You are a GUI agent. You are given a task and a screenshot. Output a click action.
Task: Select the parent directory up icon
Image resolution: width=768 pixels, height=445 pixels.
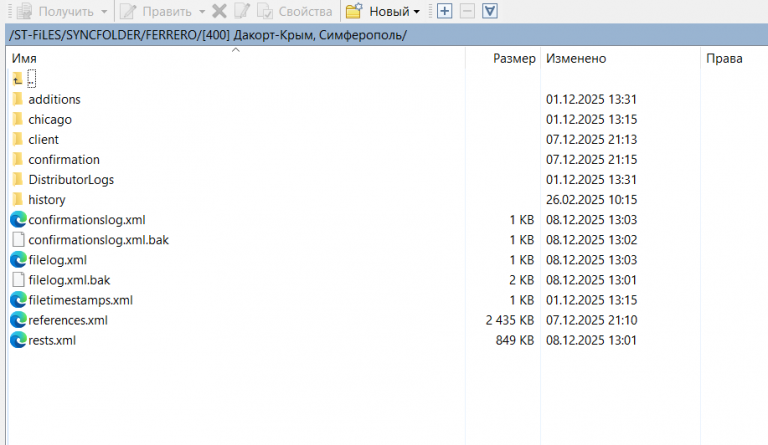click(18, 79)
